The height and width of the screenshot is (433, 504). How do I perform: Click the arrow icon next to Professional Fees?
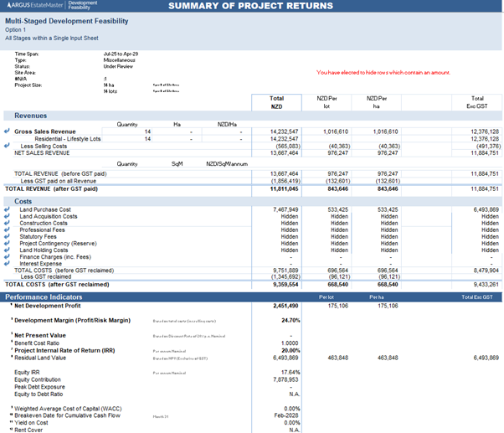coord(7,229)
